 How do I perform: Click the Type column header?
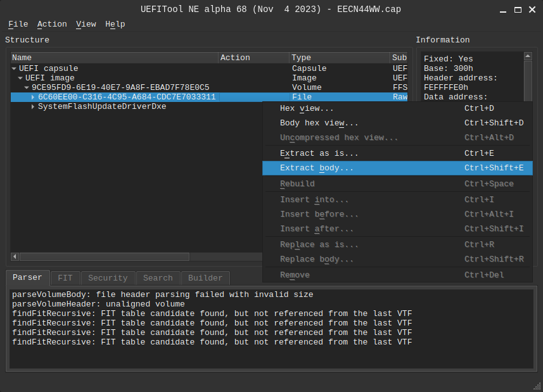(x=339, y=58)
